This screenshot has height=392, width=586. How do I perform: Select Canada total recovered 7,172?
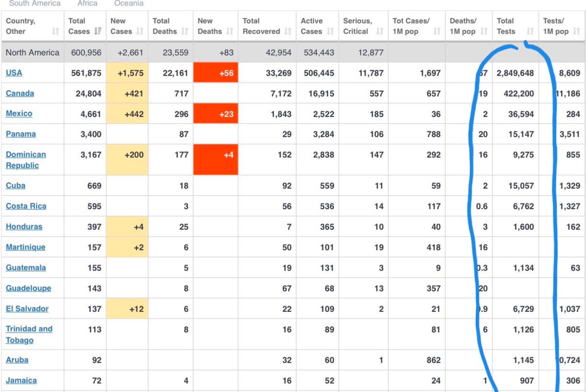pyautogui.click(x=281, y=94)
